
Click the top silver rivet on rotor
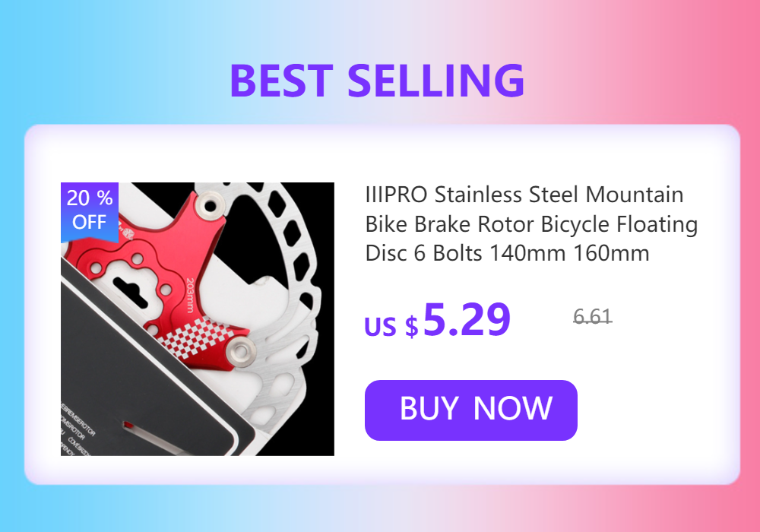coord(210,205)
